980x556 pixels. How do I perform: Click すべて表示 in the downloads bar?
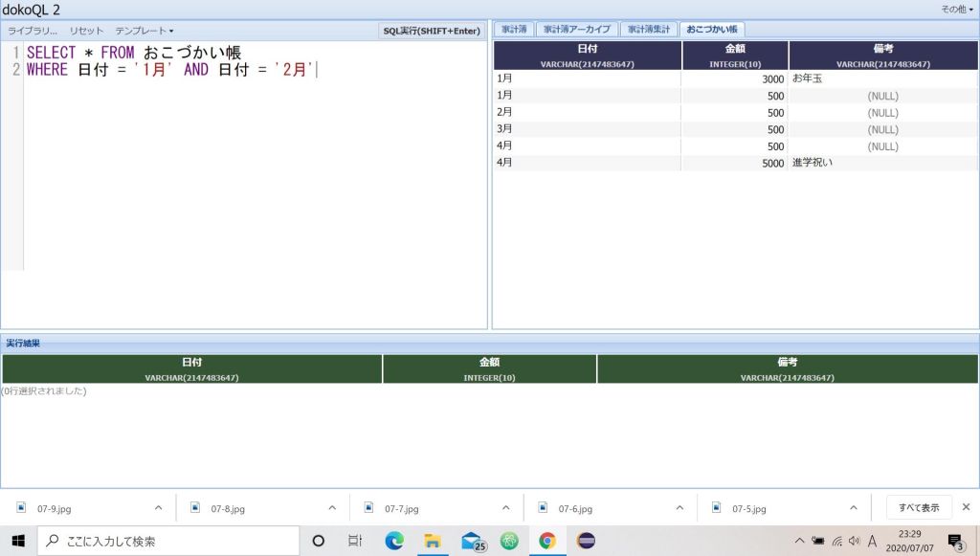pos(918,507)
